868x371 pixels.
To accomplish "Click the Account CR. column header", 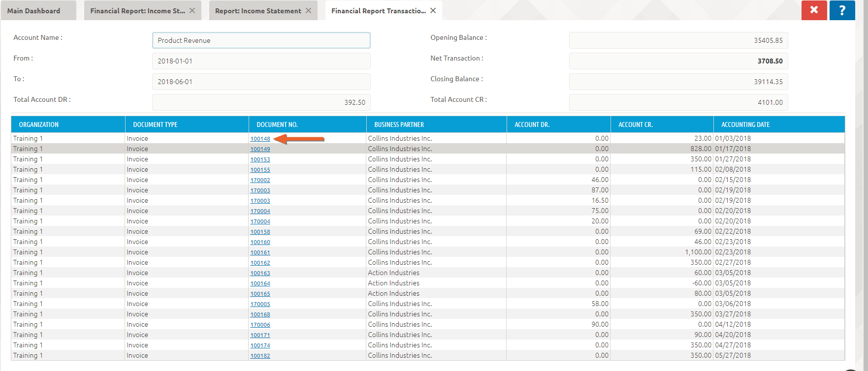I will pos(635,124).
